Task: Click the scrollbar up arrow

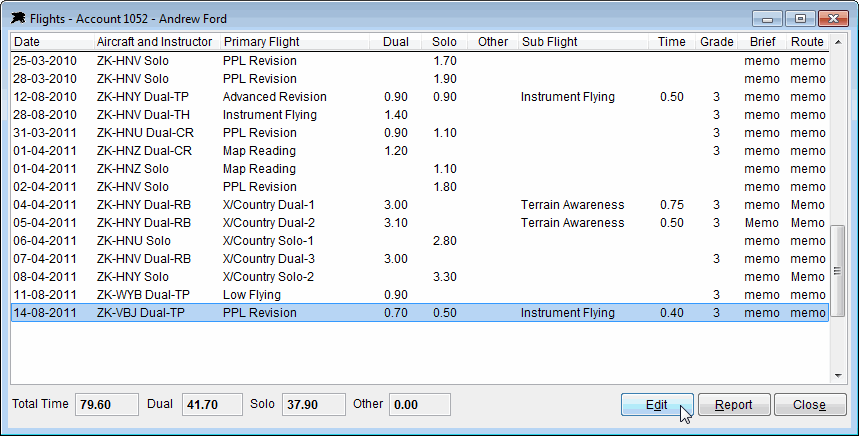Action: [x=838, y=42]
